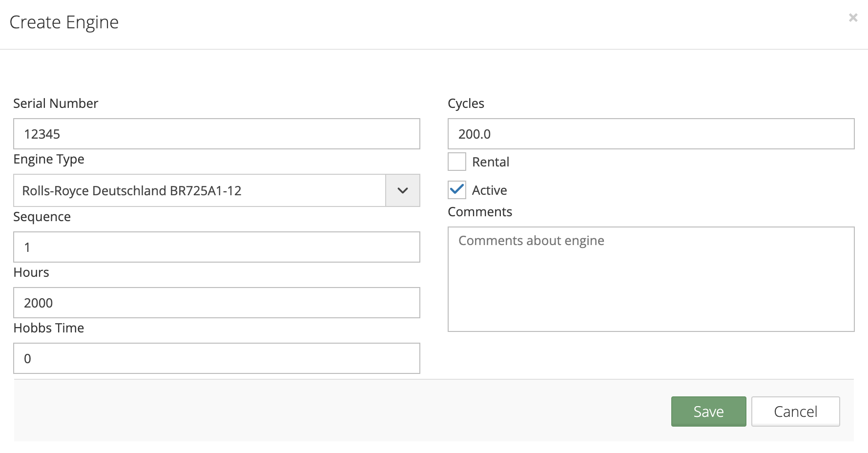Enable the Rental checkbox
The width and height of the screenshot is (868, 453).
click(x=457, y=162)
